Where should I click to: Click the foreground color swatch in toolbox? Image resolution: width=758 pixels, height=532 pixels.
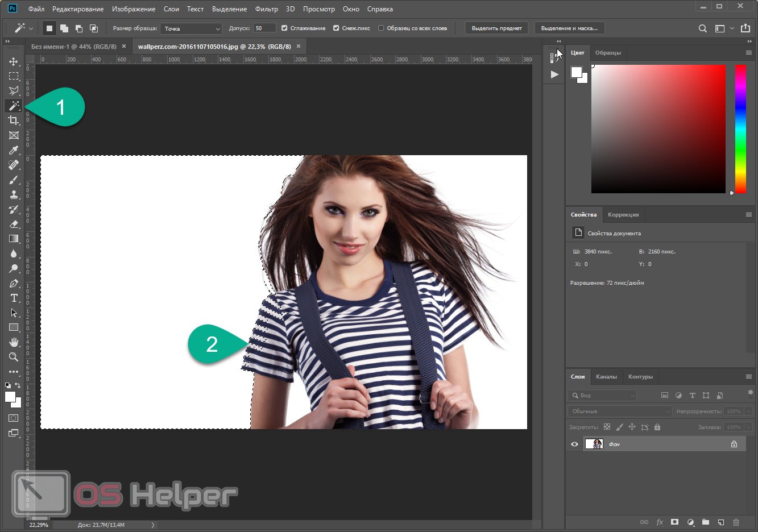10,397
